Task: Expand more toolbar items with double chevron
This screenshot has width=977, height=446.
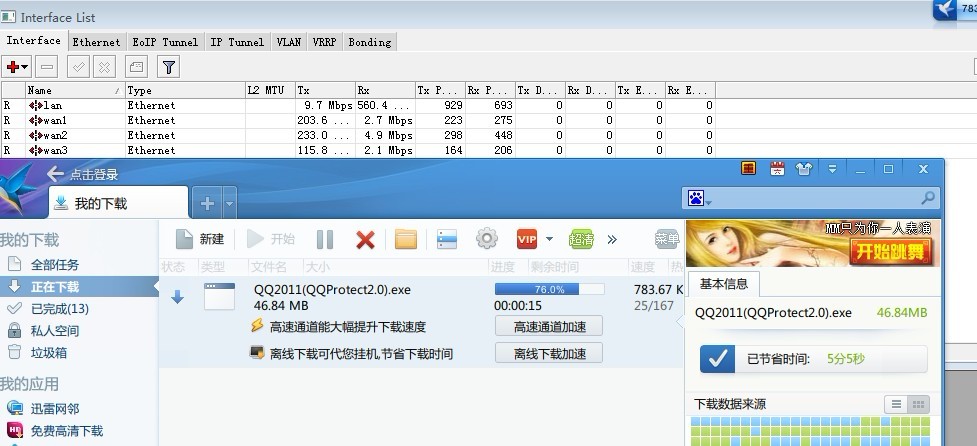Action: (x=612, y=239)
